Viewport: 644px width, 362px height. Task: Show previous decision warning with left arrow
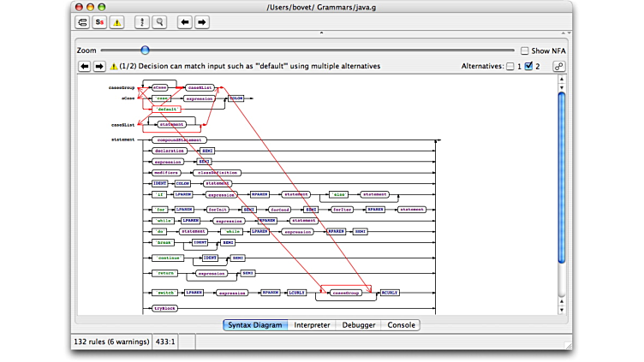[x=85, y=66]
